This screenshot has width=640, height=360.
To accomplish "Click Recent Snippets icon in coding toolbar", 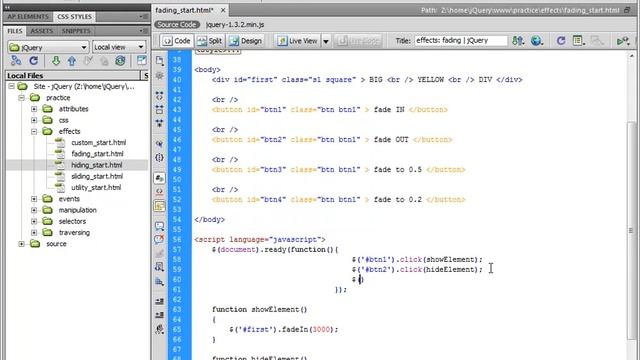I will [x=160, y=267].
